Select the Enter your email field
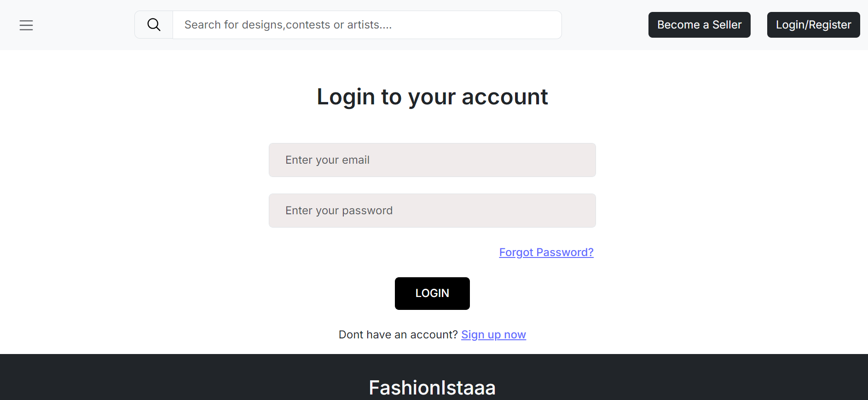868x400 pixels. click(x=432, y=160)
